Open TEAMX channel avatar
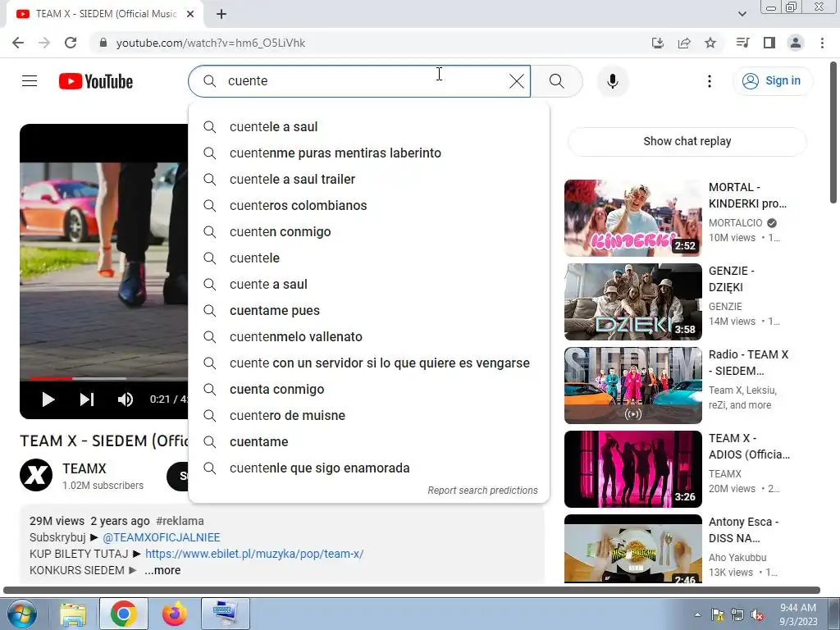 [x=36, y=475]
